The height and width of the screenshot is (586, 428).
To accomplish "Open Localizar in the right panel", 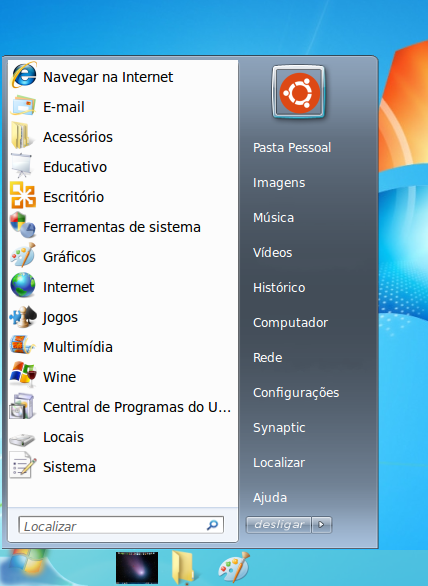I will (x=279, y=463).
